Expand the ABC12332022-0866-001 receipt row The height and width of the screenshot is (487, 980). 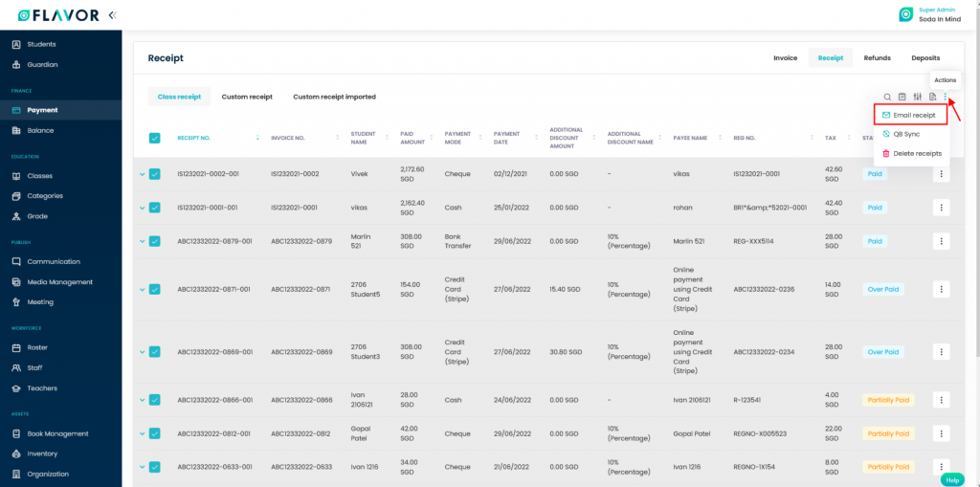pyautogui.click(x=142, y=400)
